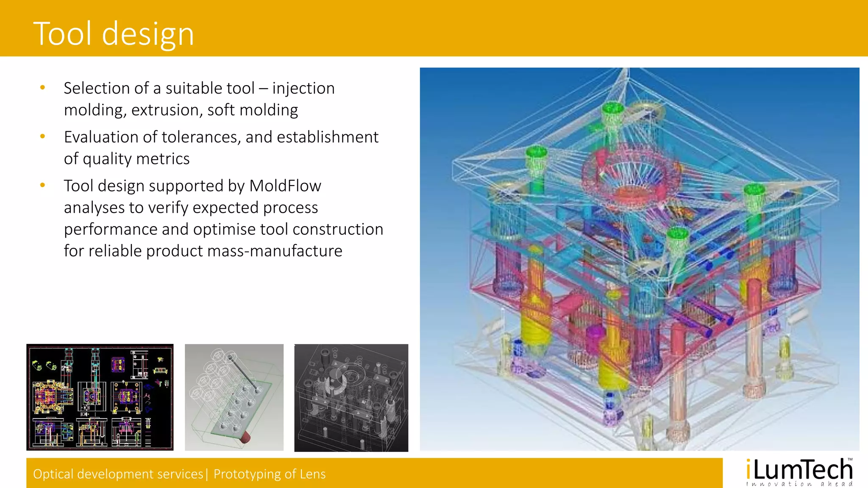Click the large colorful mold wireframe image
This screenshot has width=868, height=488.
coord(639,258)
